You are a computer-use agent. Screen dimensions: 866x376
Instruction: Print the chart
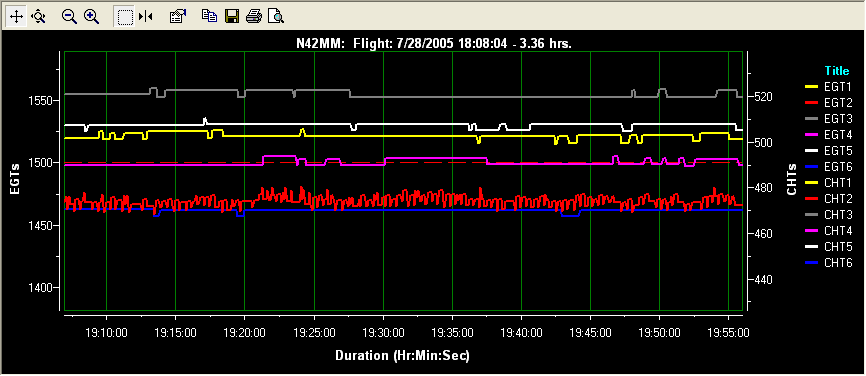pyautogui.click(x=254, y=17)
